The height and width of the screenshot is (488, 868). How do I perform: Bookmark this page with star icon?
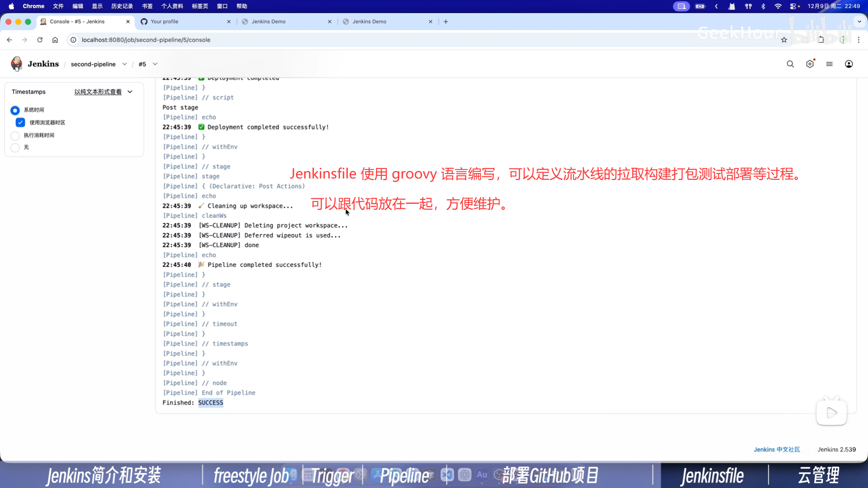click(784, 40)
